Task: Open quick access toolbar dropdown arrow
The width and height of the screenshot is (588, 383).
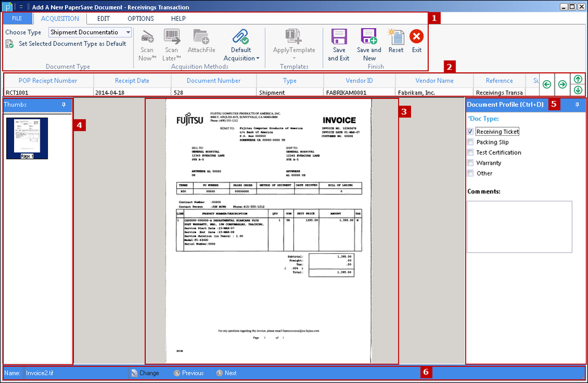Action: tap(21, 7)
